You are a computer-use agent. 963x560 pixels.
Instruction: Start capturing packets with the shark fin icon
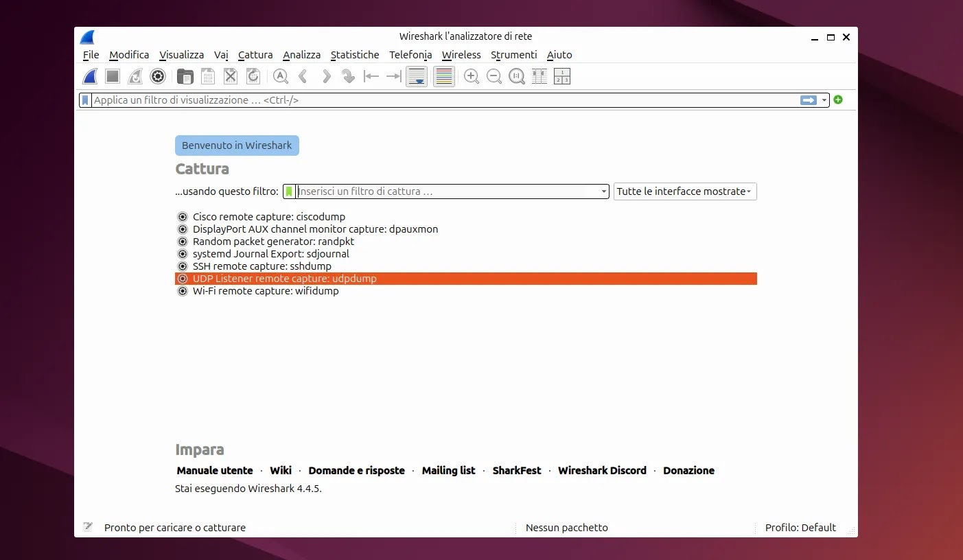coord(90,76)
